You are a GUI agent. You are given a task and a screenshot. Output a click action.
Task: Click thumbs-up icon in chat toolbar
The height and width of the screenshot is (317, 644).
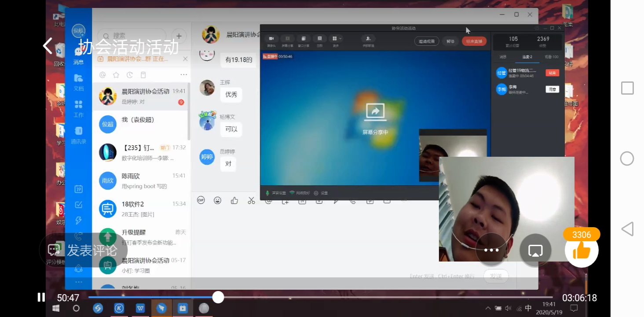[234, 200]
